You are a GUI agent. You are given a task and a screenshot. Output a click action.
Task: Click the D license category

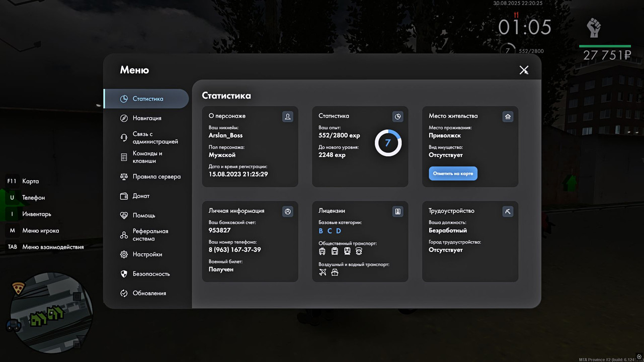tap(339, 231)
